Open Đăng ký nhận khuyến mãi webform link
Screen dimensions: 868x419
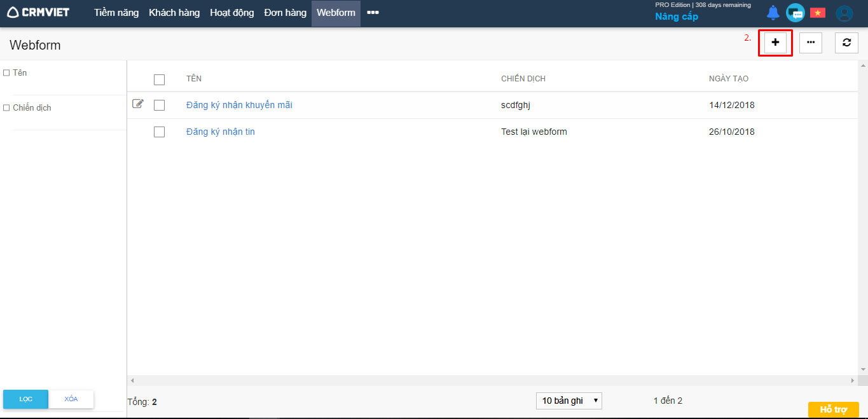tap(239, 105)
